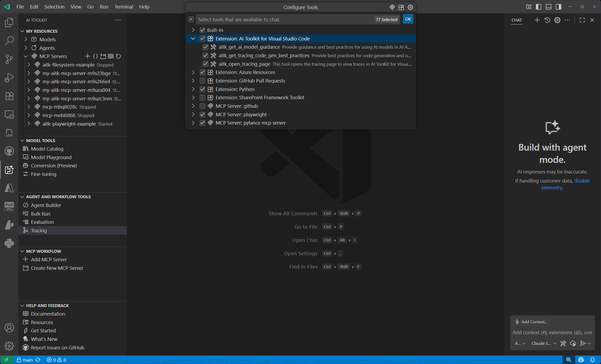Refresh the MCP Servers list
Screen dimensions: 601x364
pos(118,56)
